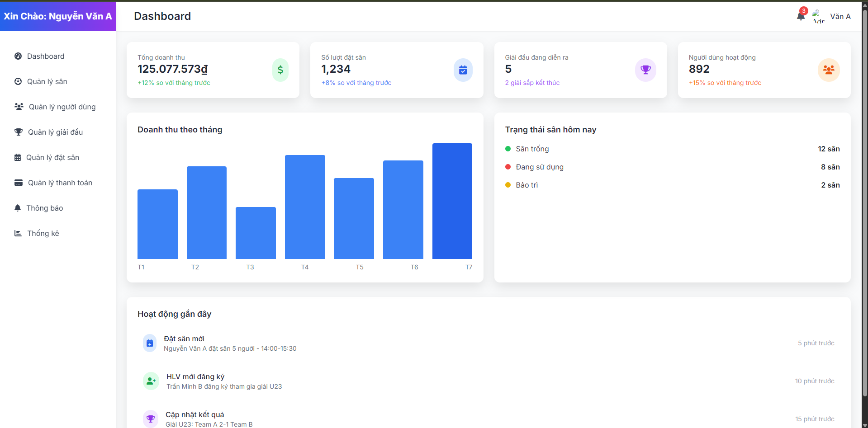
Task: Select the Quản lý người dùng users icon
Action: pyautogui.click(x=18, y=107)
